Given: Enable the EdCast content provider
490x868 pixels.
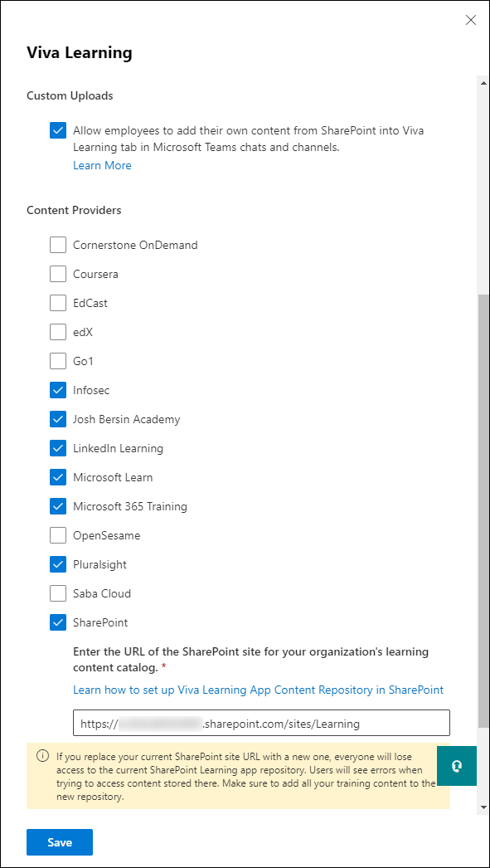Looking at the screenshot, I should [x=57, y=303].
